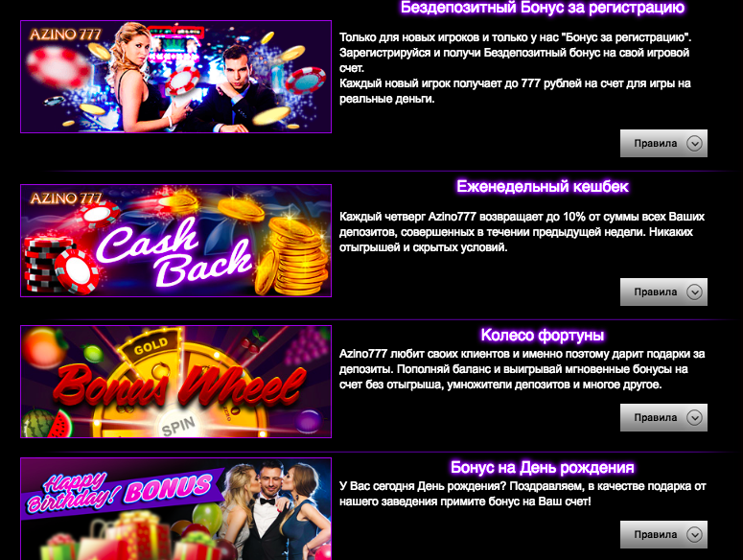Click the AZINO 777 logo on Cash Back banner
743x560 pixels.
click(65, 198)
